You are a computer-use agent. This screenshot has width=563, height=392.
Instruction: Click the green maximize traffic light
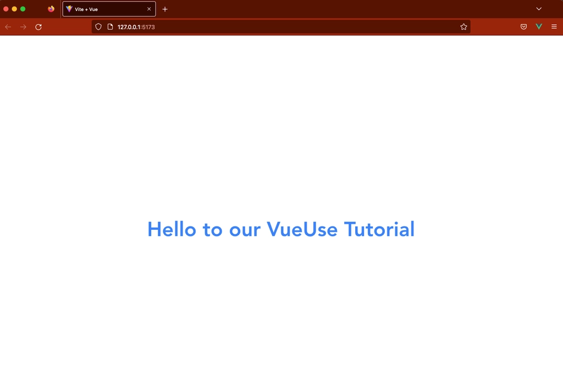click(x=23, y=9)
